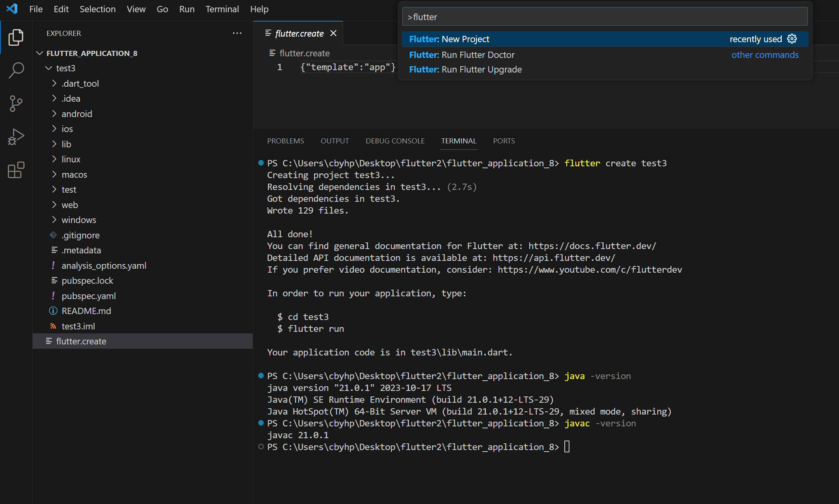Click the pubspec.lock file icon
Image resolution: width=839 pixels, height=504 pixels.
coord(54,280)
